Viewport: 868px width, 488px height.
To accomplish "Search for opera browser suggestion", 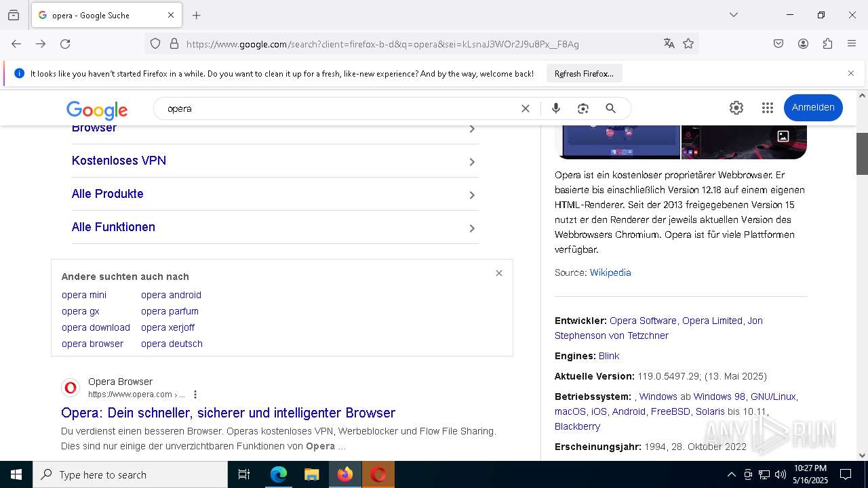I will [x=92, y=344].
